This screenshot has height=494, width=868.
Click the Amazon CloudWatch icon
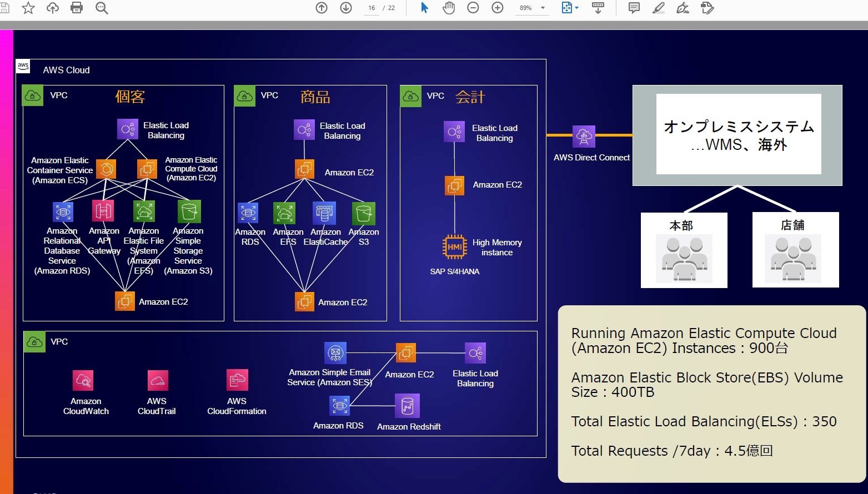pyautogui.click(x=83, y=380)
